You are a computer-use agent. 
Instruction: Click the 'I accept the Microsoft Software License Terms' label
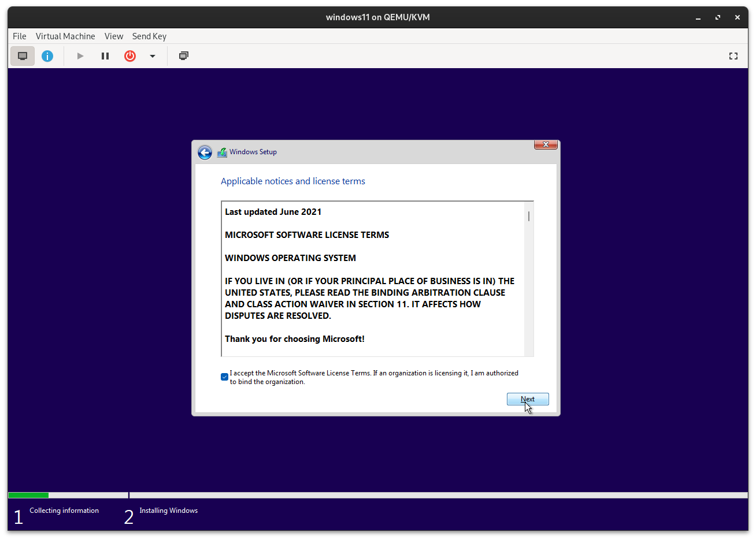tap(374, 377)
